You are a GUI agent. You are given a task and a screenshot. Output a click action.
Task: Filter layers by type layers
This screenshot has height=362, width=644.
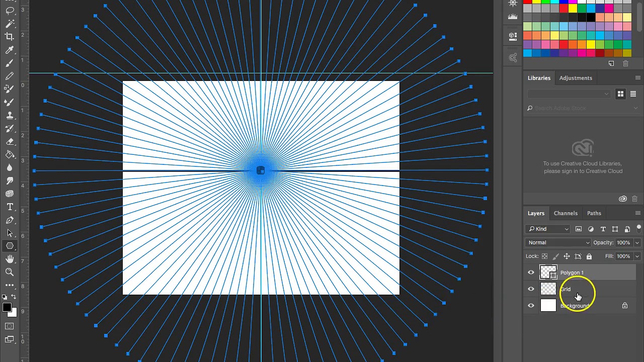point(603,229)
